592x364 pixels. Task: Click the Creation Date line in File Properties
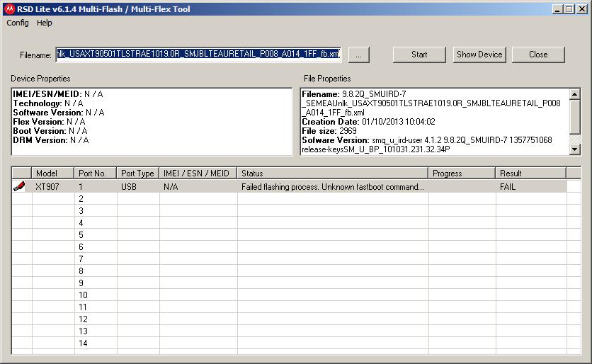coord(368,122)
